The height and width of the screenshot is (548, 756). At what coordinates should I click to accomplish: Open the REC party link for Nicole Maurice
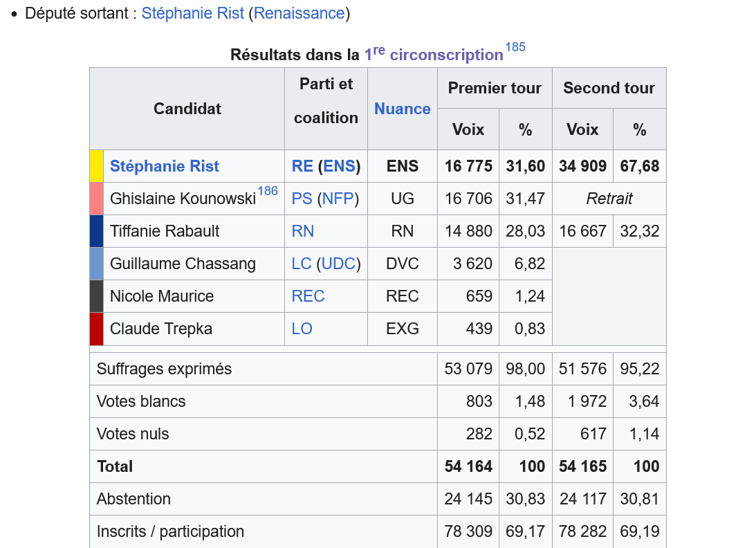[308, 296]
